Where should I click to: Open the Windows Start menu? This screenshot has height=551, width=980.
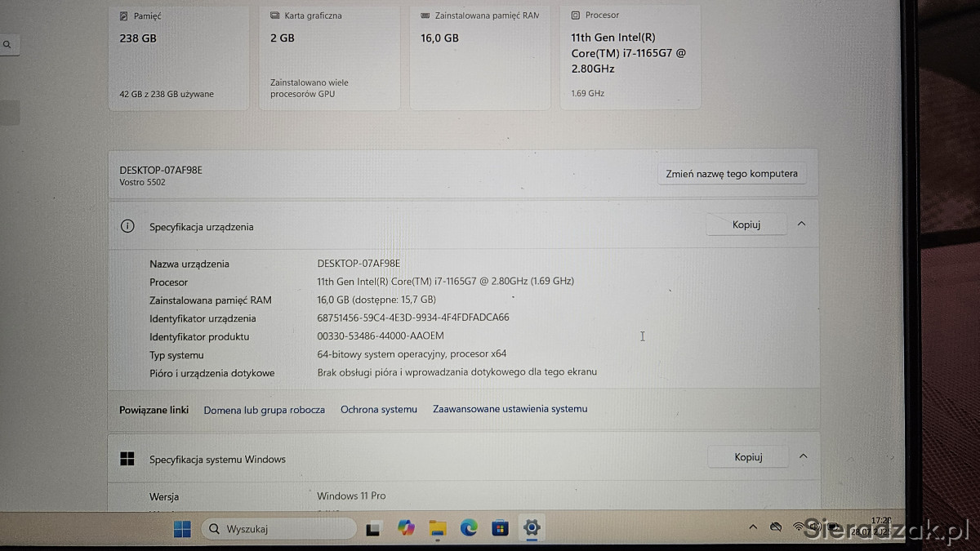tap(182, 529)
